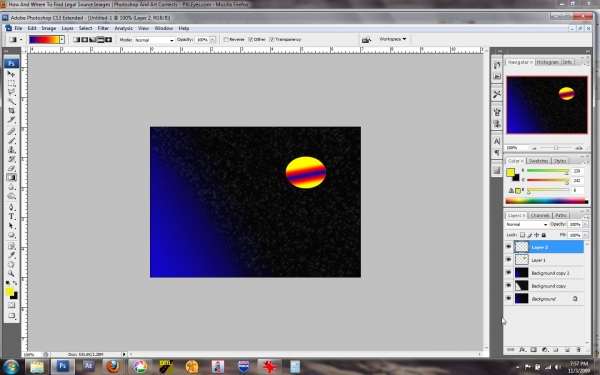Open the tool preset picker arrow
Screen dimensions: 600x375
[x=21, y=39]
